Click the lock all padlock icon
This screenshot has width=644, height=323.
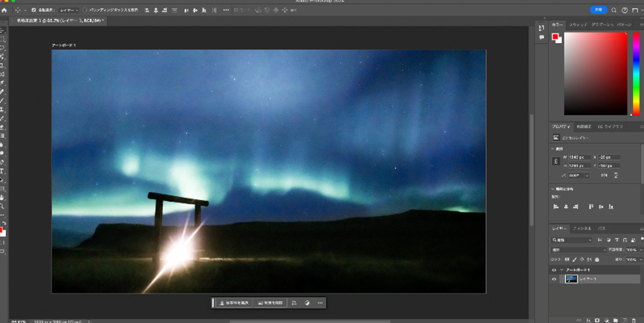pos(597,259)
